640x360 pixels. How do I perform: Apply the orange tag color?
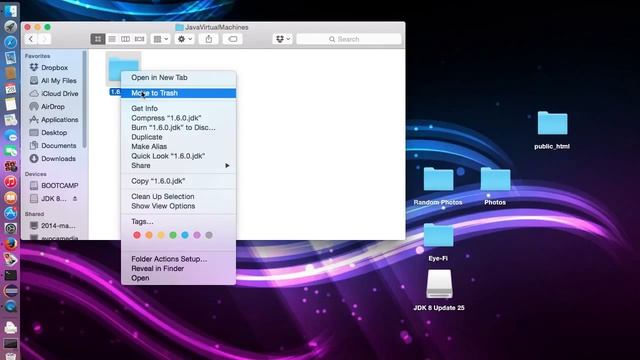pyautogui.click(x=149, y=235)
